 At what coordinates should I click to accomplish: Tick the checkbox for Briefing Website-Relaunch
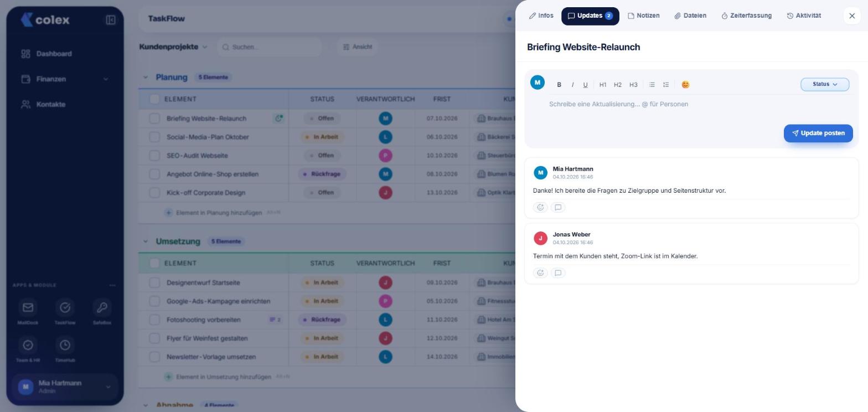[154, 119]
